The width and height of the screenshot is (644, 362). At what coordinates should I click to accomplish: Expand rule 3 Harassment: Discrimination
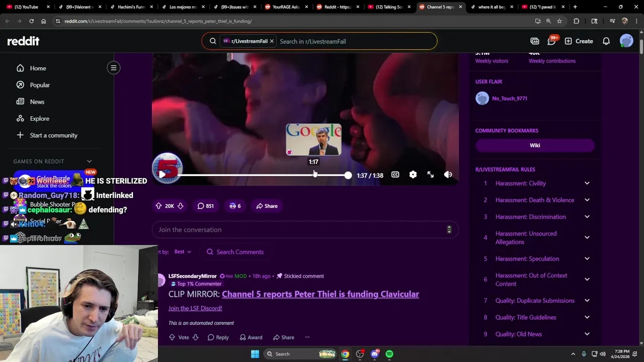tap(587, 217)
